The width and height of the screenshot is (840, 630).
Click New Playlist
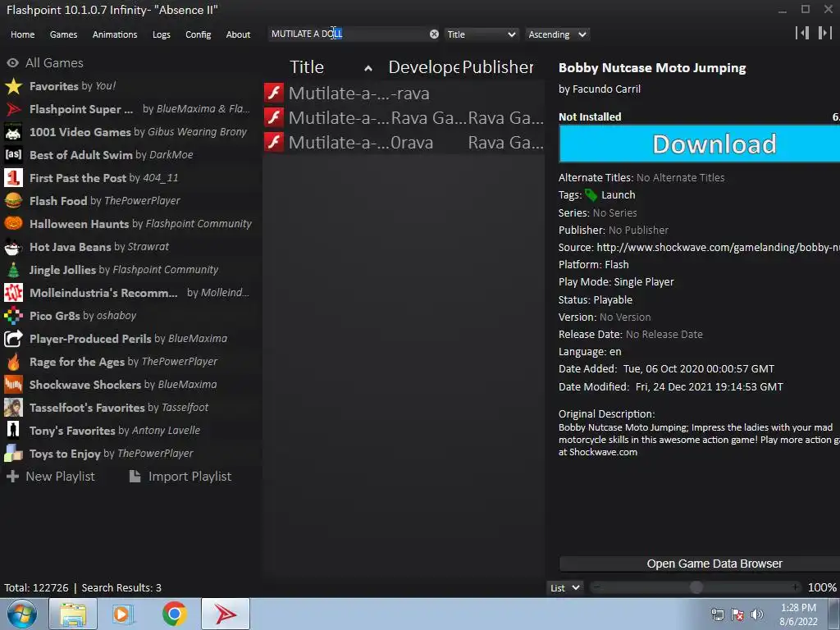click(50, 477)
